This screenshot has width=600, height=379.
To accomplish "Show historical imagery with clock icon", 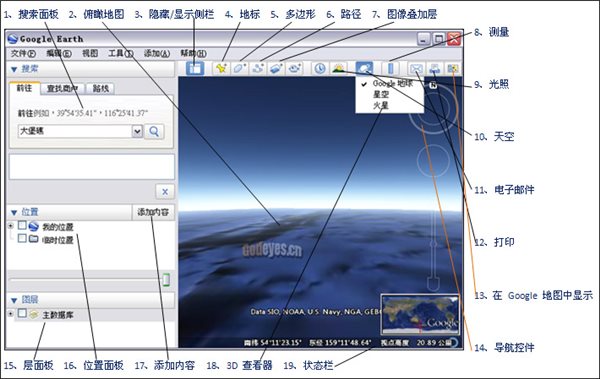I will [320, 69].
